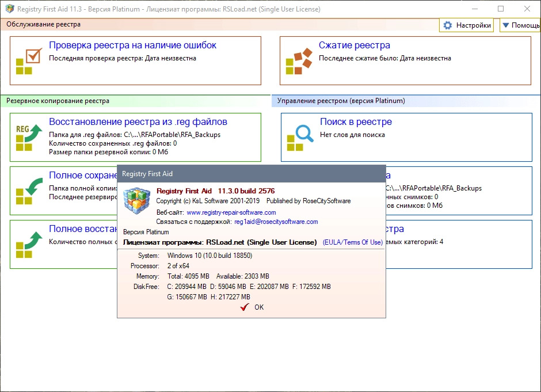Image resolution: width=541 pixels, height=392 pixels.
Task: Click processor value 2 of x64
Action: point(178,266)
